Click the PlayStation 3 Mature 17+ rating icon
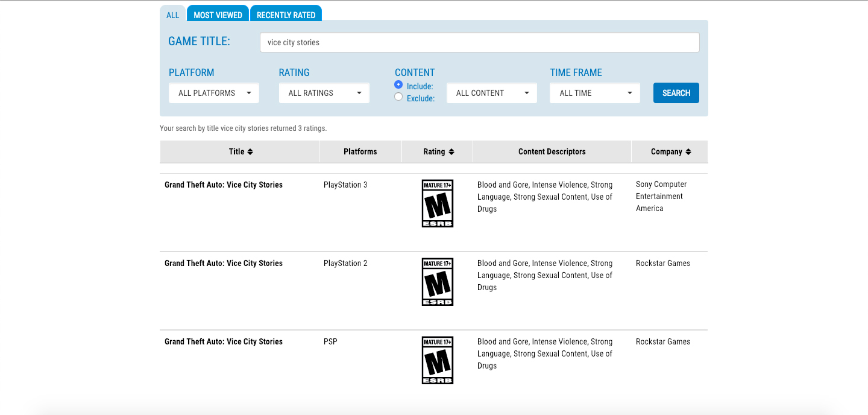The width and height of the screenshot is (868, 415). [437, 203]
